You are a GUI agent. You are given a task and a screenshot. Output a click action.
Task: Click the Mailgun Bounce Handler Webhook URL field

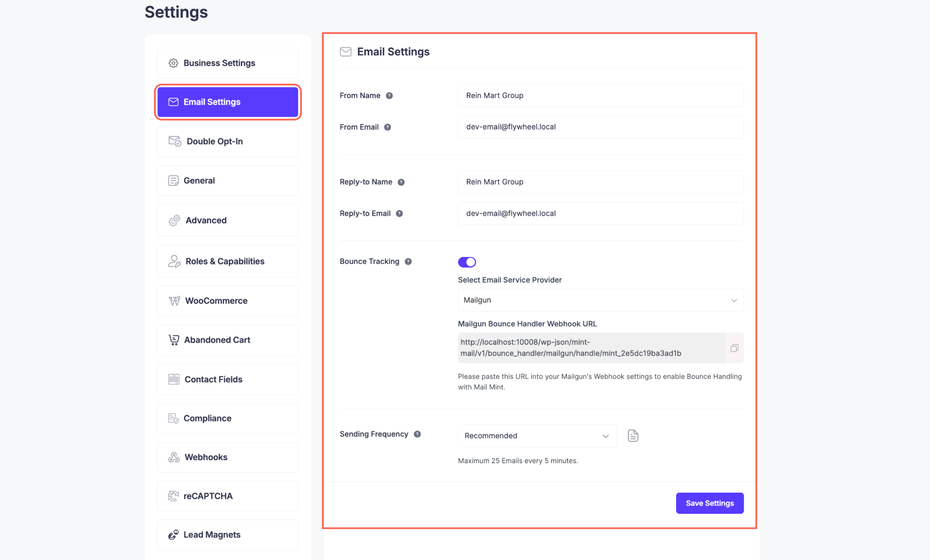pyautogui.click(x=591, y=348)
